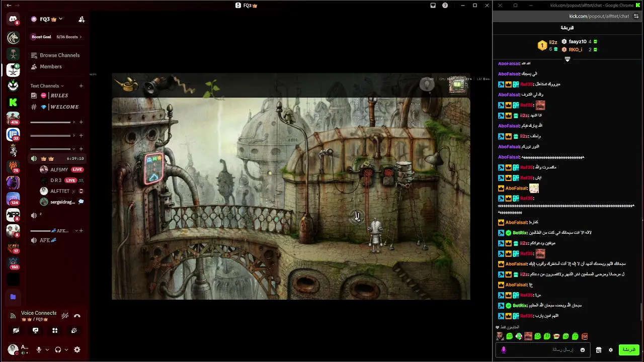Join the AFK voice channel
This screenshot has width=644, height=362.
[x=56, y=240]
